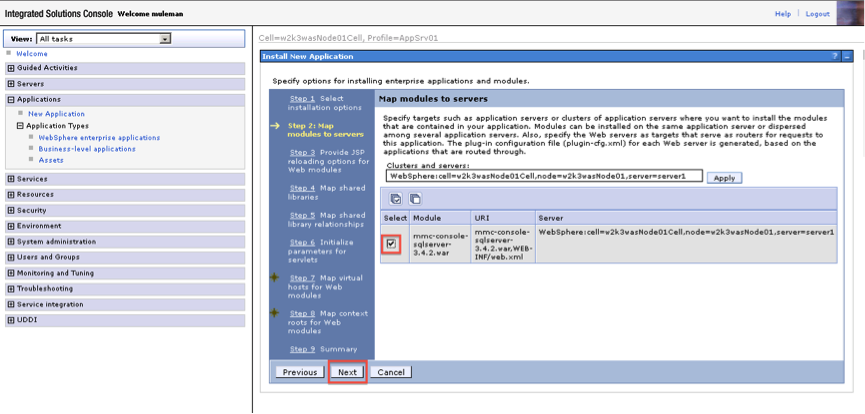Collapse the Application Types node
The height and width of the screenshot is (414, 865).
20,126
